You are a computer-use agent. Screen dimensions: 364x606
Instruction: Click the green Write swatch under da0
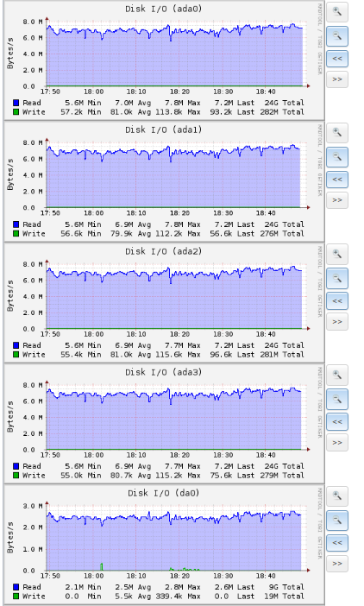coord(16,597)
